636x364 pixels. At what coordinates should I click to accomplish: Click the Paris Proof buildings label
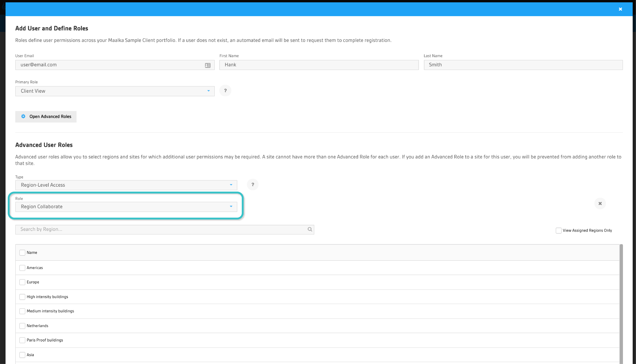click(x=45, y=340)
